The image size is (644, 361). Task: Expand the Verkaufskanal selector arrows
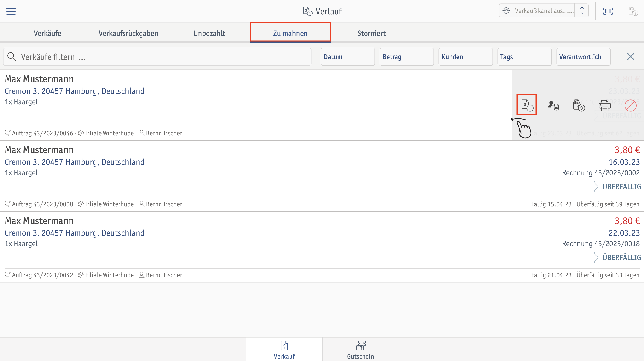coord(582,11)
